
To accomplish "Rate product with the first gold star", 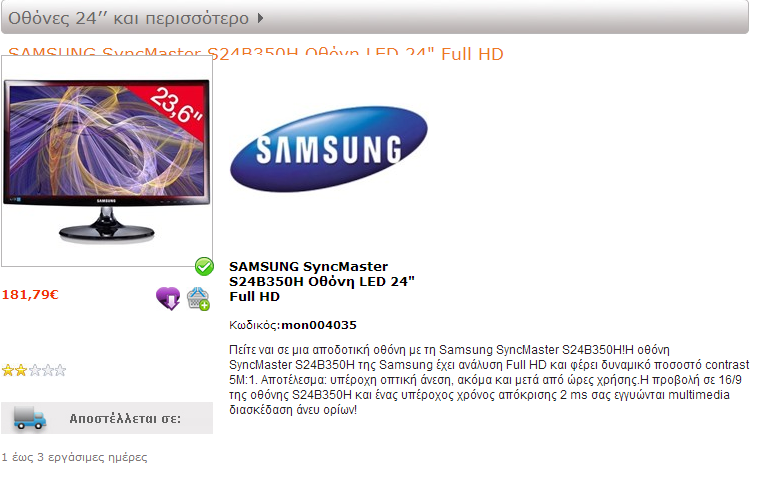I will click(8, 371).
